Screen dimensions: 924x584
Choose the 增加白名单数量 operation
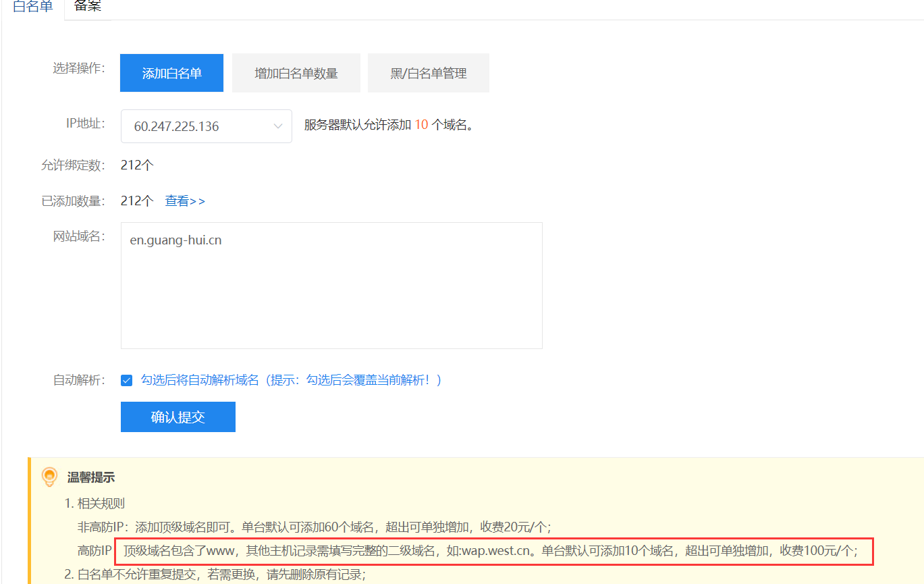click(296, 73)
